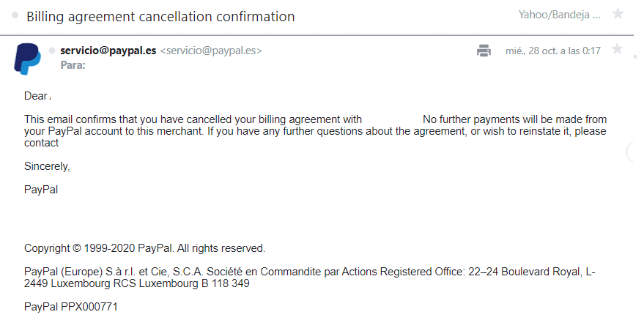This screenshot has height=320, width=644.
Task: Open the PayPal sender avatar
Action: click(27, 59)
